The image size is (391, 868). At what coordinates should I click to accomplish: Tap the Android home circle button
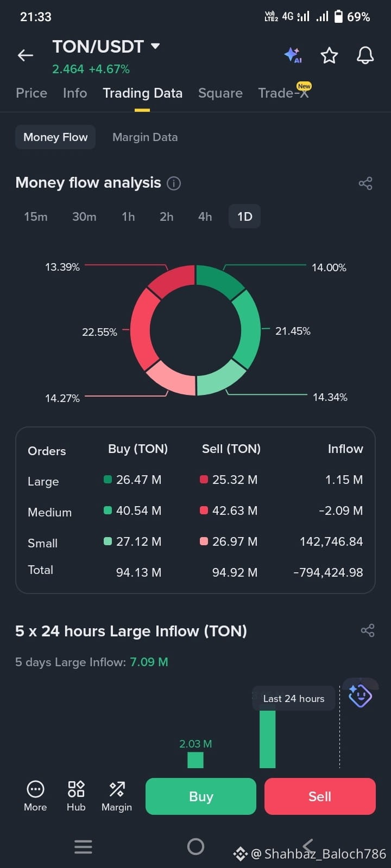195,847
